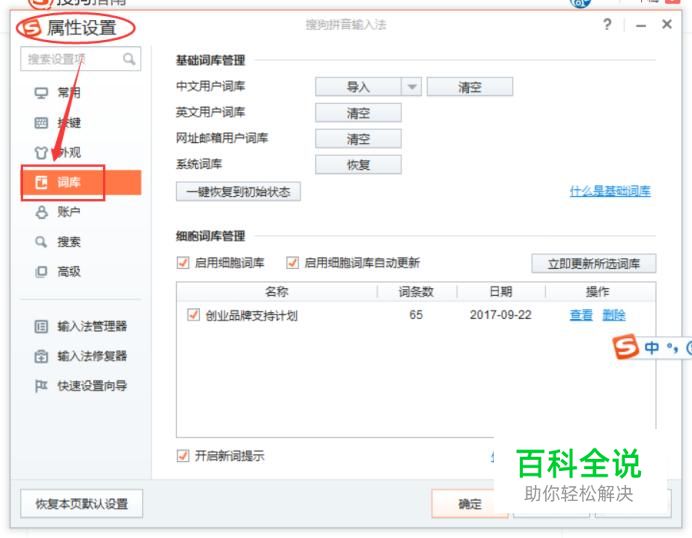Click the Sogou logo next to 属性设置
Screen dimensions: 692x538
point(31,28)
